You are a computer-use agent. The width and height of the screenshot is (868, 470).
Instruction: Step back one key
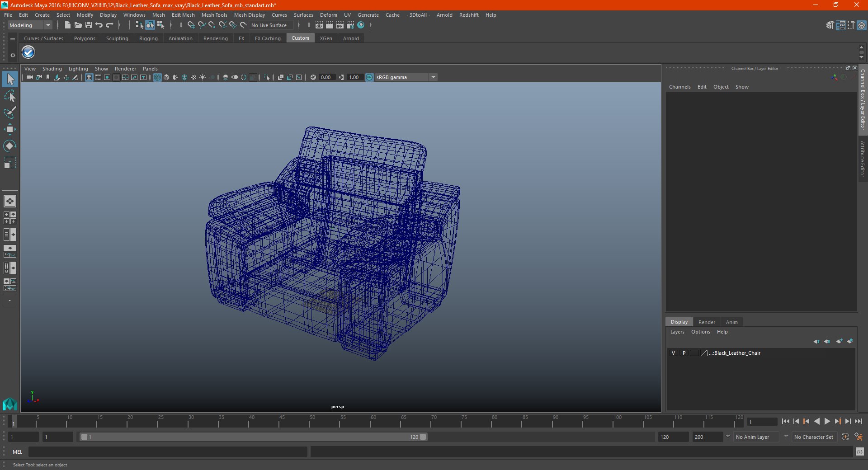807,421
